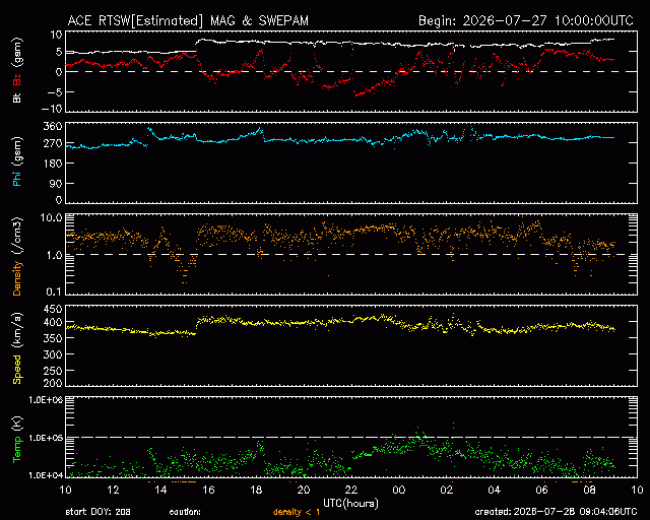Click the '16' hour label on the time axis
The image size is (650, 520).
pyautogui.click(x=209, y=490)
